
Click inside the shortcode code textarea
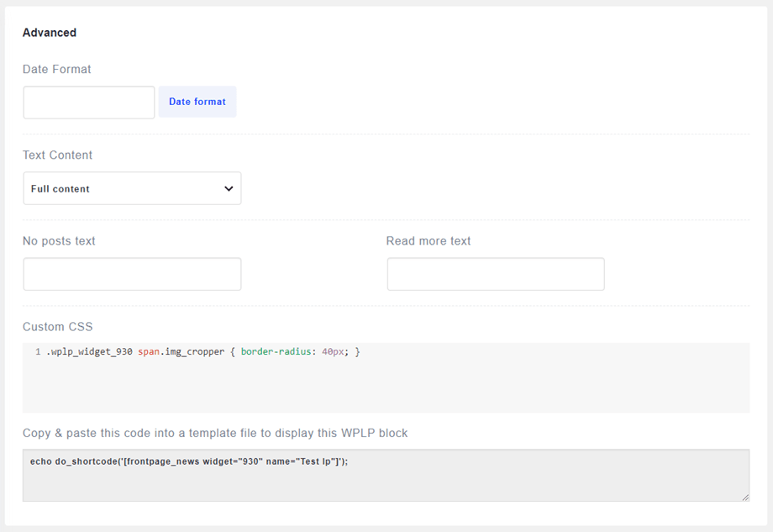click(386, 485)
